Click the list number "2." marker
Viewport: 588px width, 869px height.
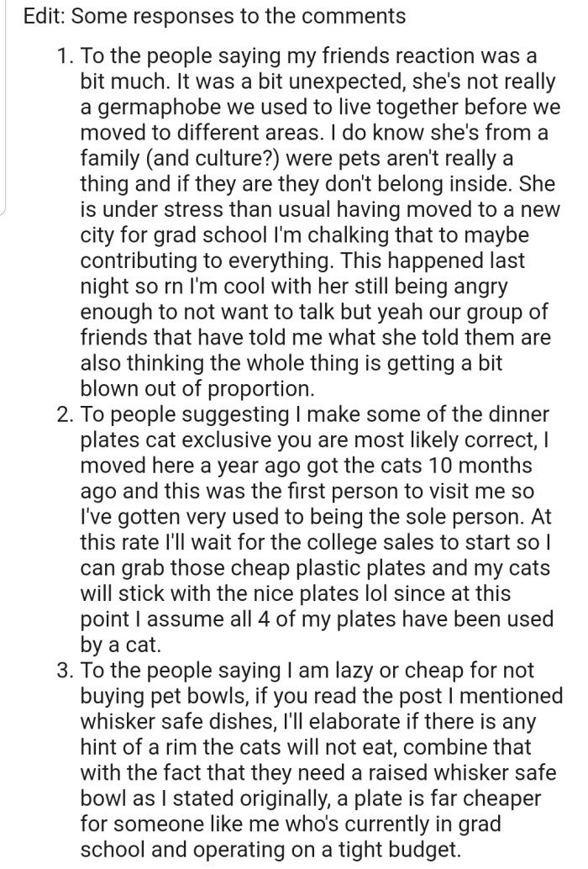(x=65, y=415)
